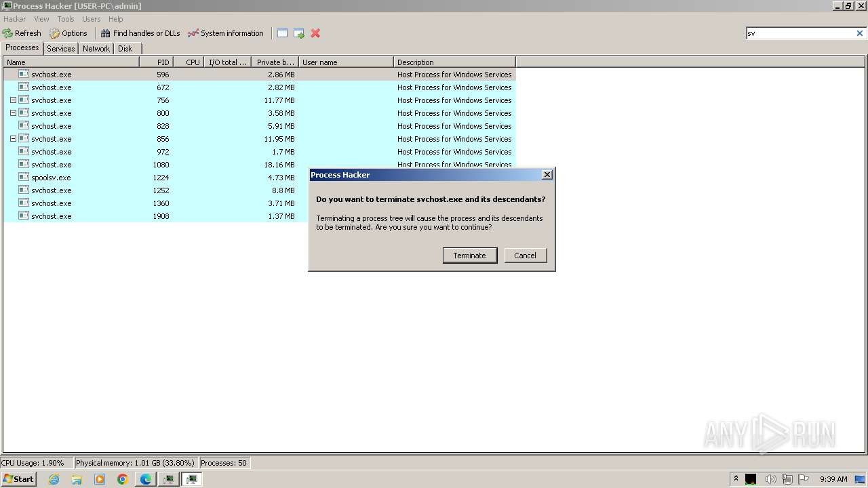This screenshot has height=488, width=868.
Task: Select svchost.exe row with PID 1908
Action: point(156,216)
